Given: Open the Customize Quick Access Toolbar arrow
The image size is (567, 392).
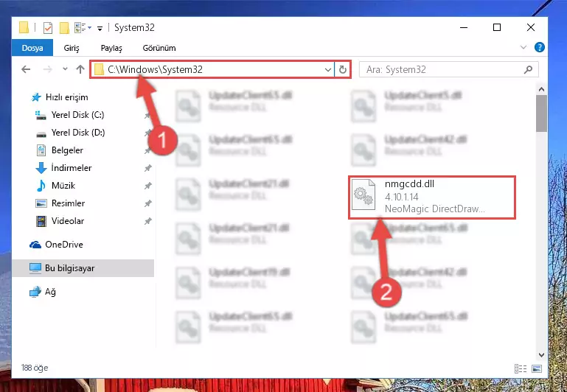Looking at the screenshot, I should click(100, 28).
